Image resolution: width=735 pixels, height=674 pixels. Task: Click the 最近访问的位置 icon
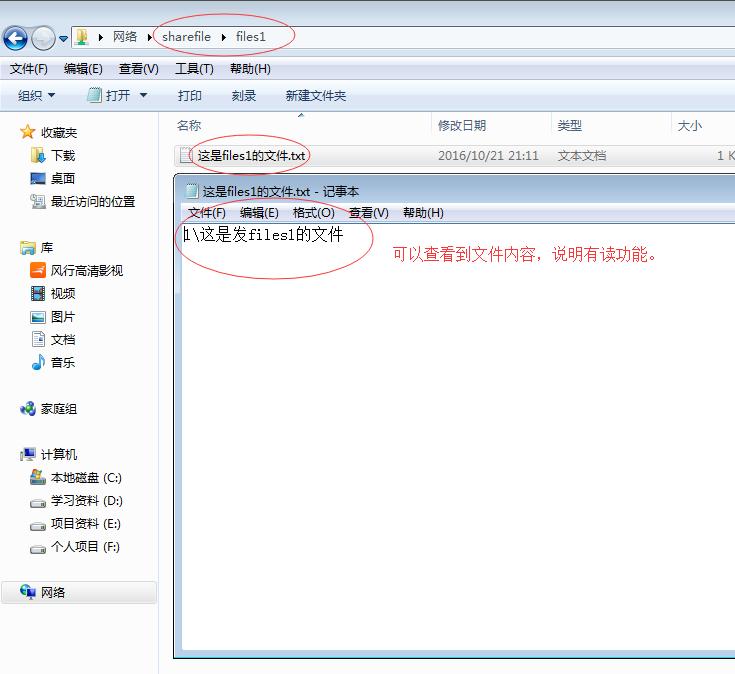38,202
